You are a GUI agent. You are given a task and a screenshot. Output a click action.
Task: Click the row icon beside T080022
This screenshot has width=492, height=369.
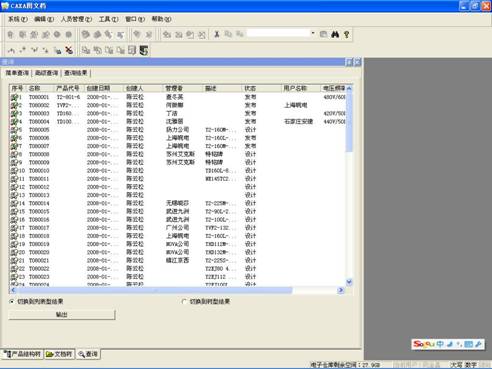click(x=14, y=268)
